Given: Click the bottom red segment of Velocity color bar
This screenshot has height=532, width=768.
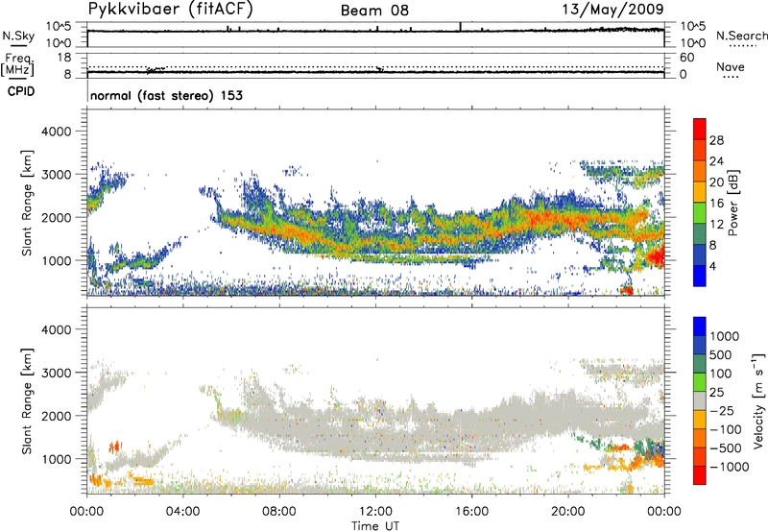Looking at the screenshot, I should (700, 475).
